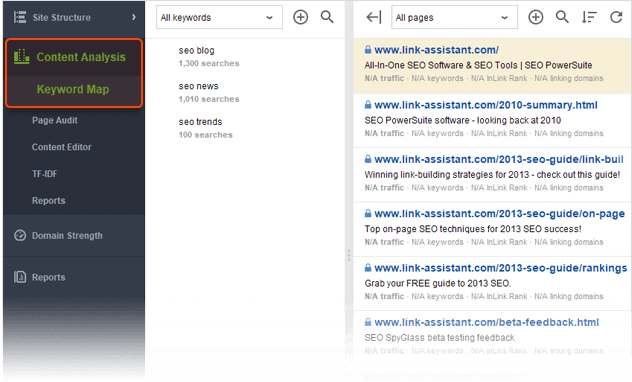Click the Site Structure list icon
632x382 pixels.
pos(20,17)
